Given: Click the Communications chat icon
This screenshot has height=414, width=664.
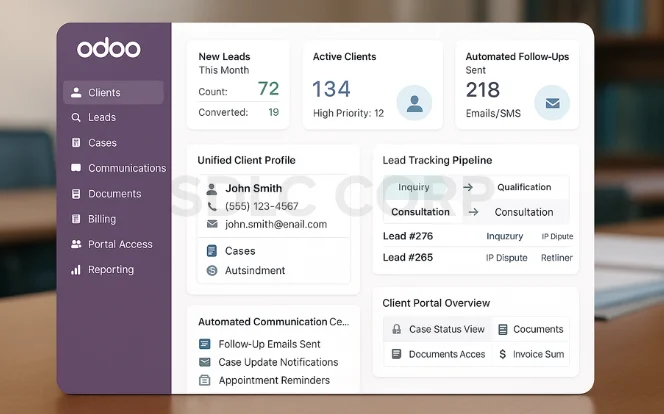Looking at the screenshot, I should click(x=76, y=168).
